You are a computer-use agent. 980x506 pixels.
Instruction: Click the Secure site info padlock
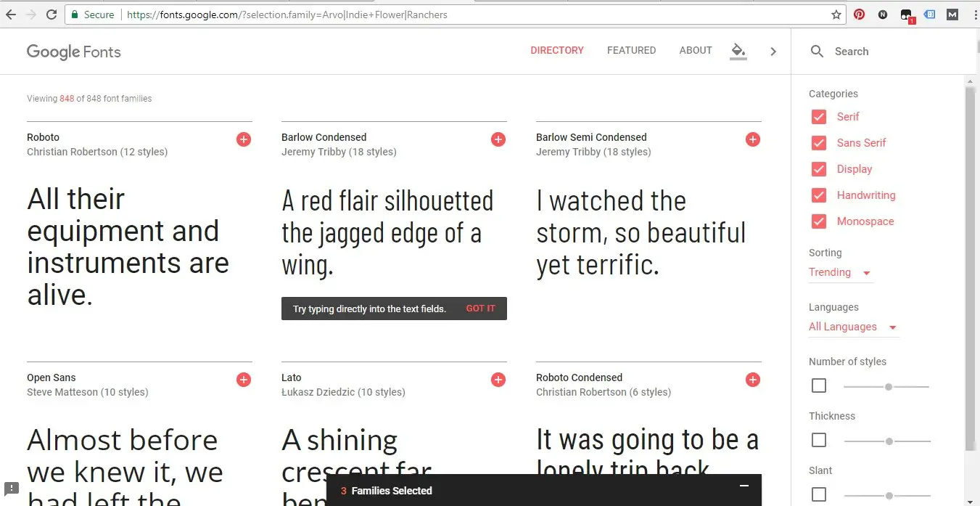point(74,15)
